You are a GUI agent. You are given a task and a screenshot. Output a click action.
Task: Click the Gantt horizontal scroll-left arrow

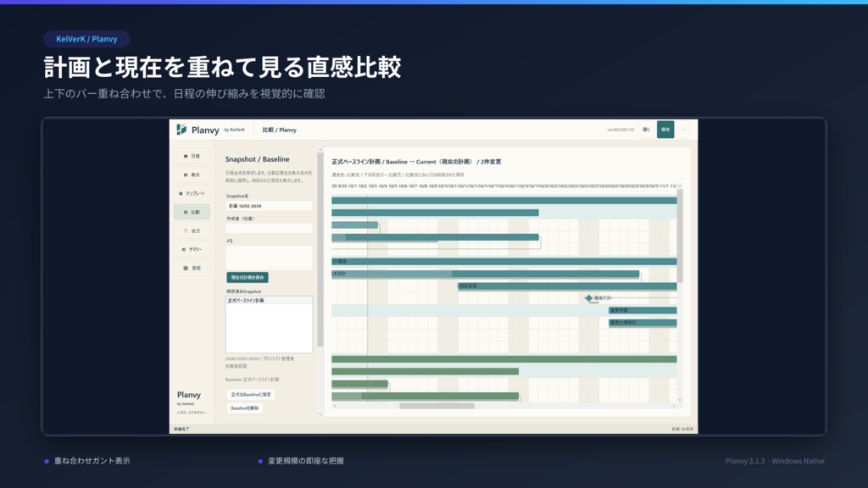click(x=334, y=406)
